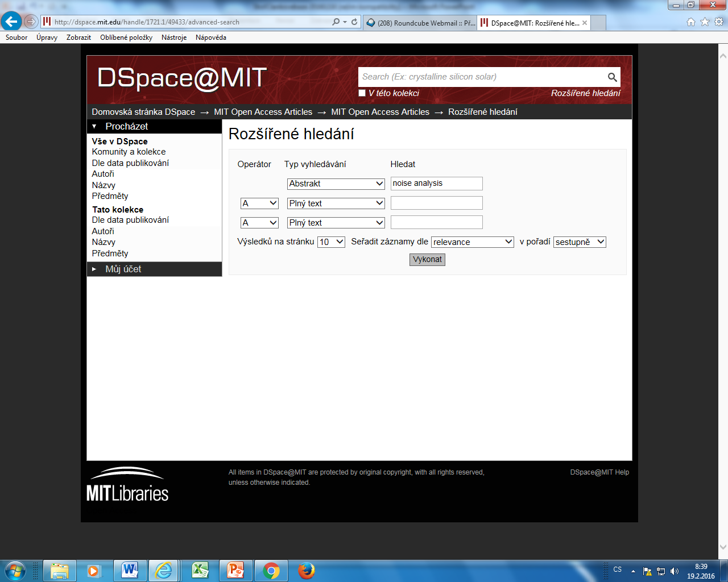Screen dimensions: 728x582
Task: Browse Autoři under Tato kolekce
Action: click(103, 231)
